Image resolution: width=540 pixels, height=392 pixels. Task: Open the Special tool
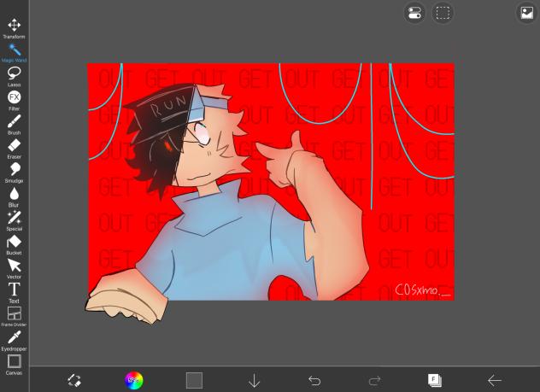point(15,221)
